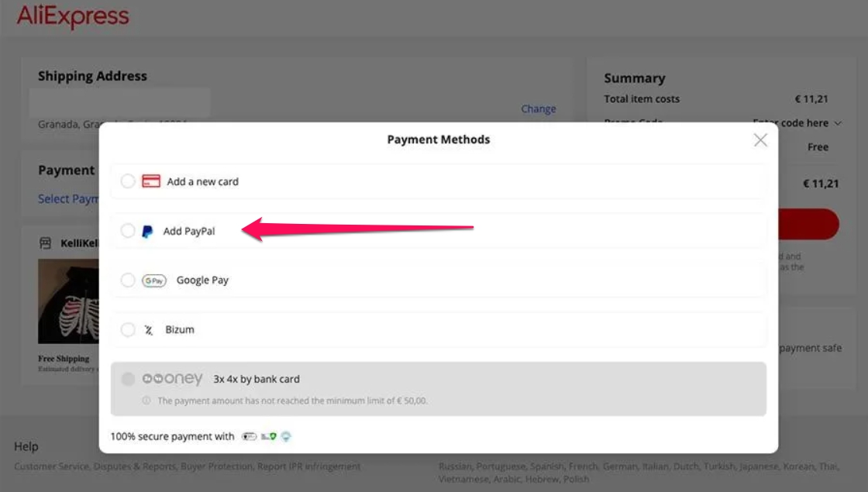Click the Select Payment link
The height and width of the screenshot is (492, 868).
pos(68,198)
